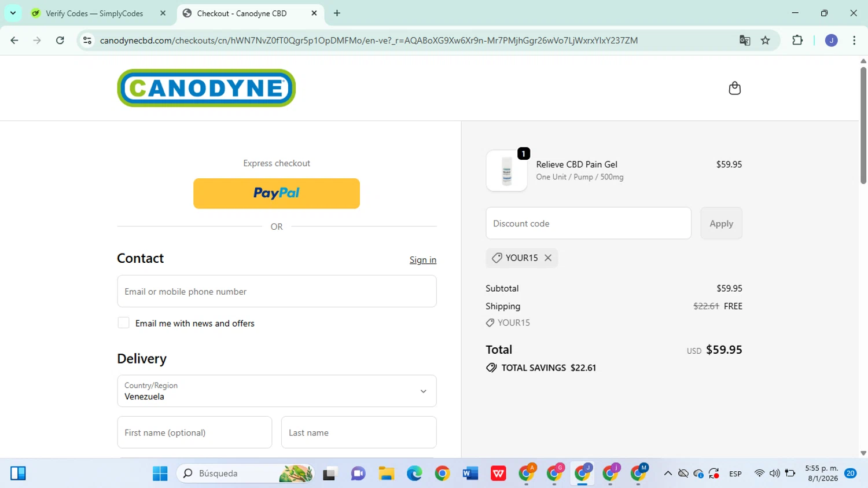
Task: Click the Relieve CBD Pain Gel thumbnail
Action: [x=506, y=171]
